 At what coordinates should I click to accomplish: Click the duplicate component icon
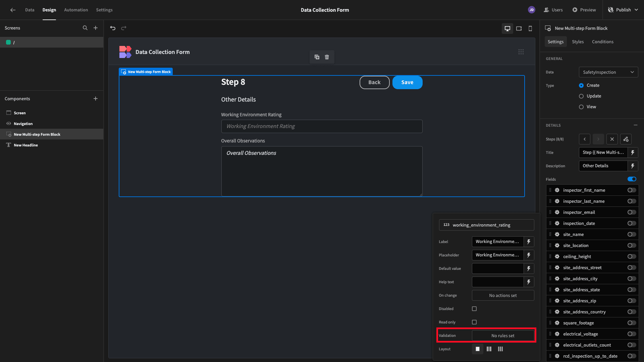(x=317, y=57)
